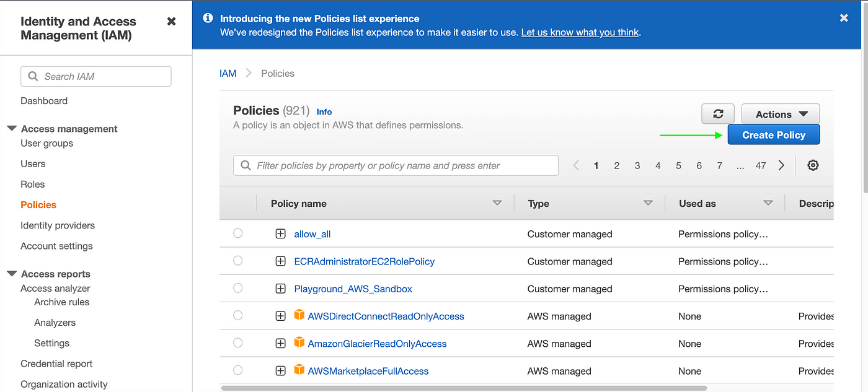Expand the allow_all policy row
The height and width of the screenshot is (392, 868).
[281, 234]
